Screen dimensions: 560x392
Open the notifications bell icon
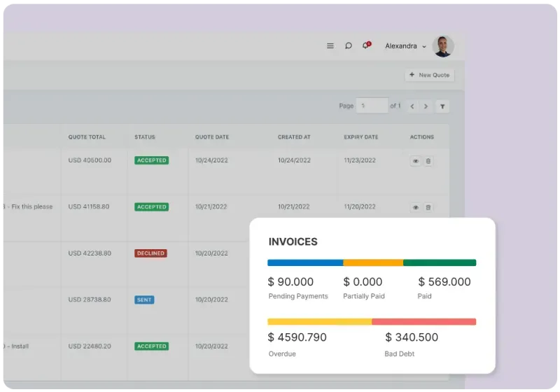(x=365, y=46)
